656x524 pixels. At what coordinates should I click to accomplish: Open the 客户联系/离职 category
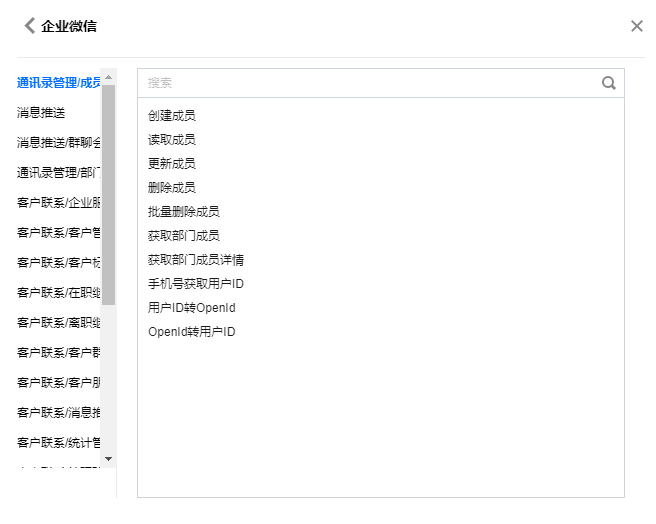tap(59, 323)
